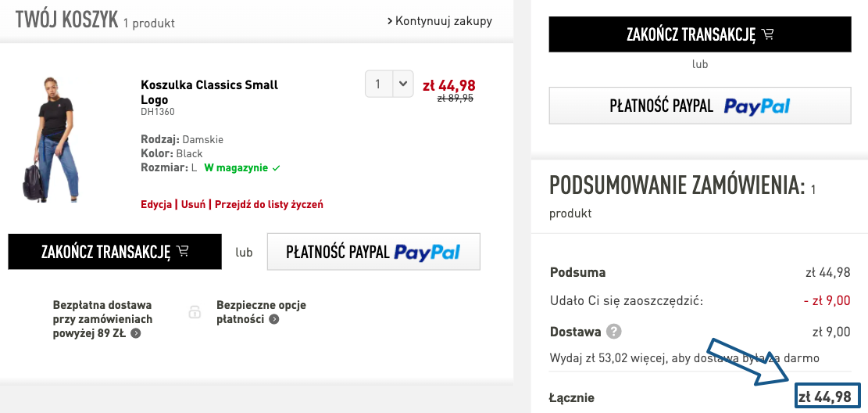This screenshot has height=413, width=868.
Task: Pay with the PayPal button below the product
Action: (x=373, y=252)
